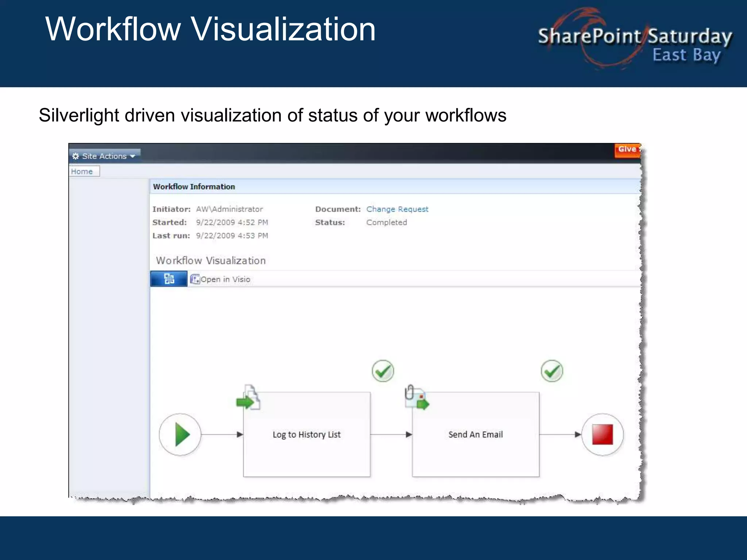This screenshot has height=560, width=747.
Task: Open the Change Request document link
Action: pos(397,209)
